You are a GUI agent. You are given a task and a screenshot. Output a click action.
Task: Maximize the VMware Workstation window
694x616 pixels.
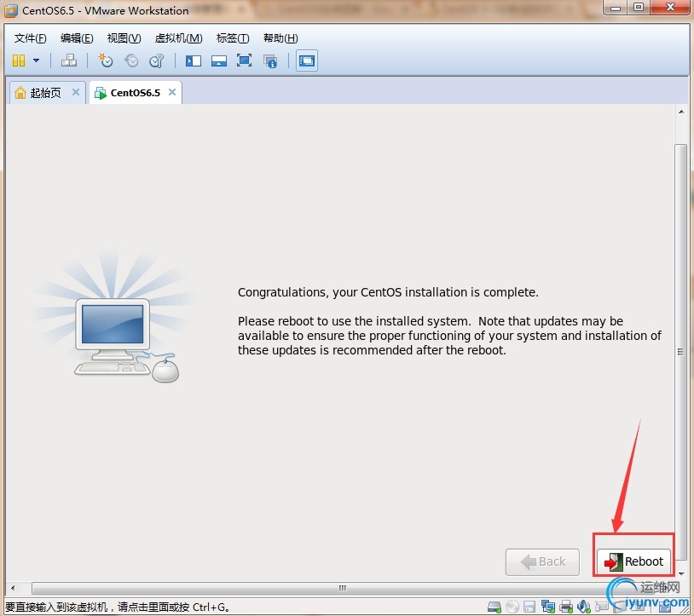[x=639, y=8]
